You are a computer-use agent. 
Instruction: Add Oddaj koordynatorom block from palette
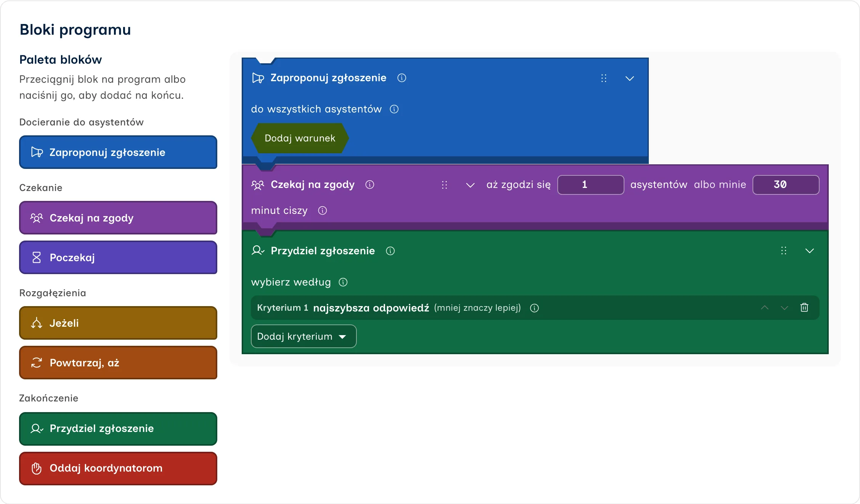[x=118, y=468]
